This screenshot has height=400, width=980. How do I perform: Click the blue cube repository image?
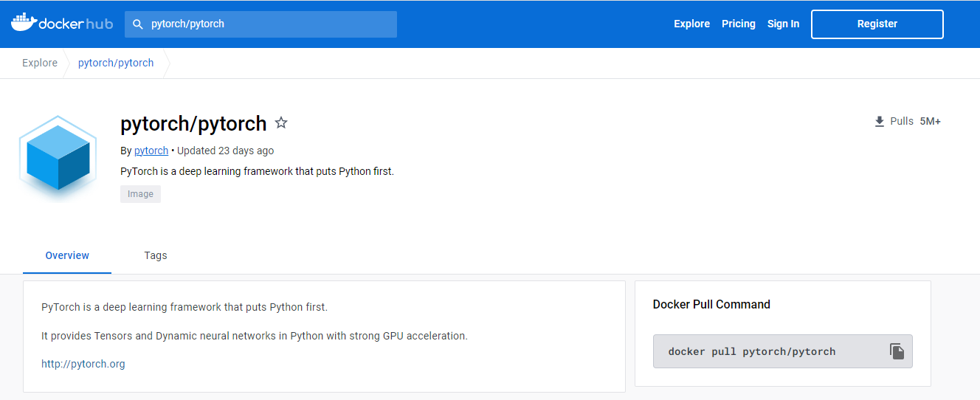[x=58, y=157]
